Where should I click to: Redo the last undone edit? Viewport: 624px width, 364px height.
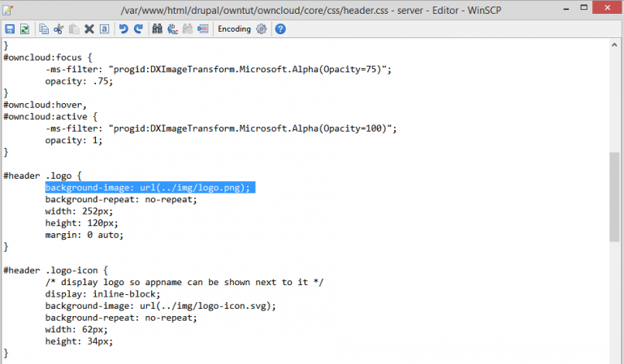coord(138,28)
